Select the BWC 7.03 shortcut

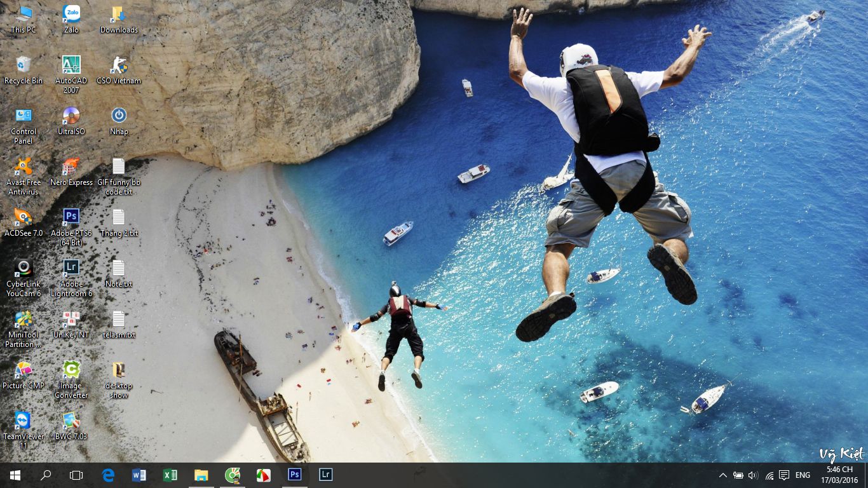click(x=71, y=426)
